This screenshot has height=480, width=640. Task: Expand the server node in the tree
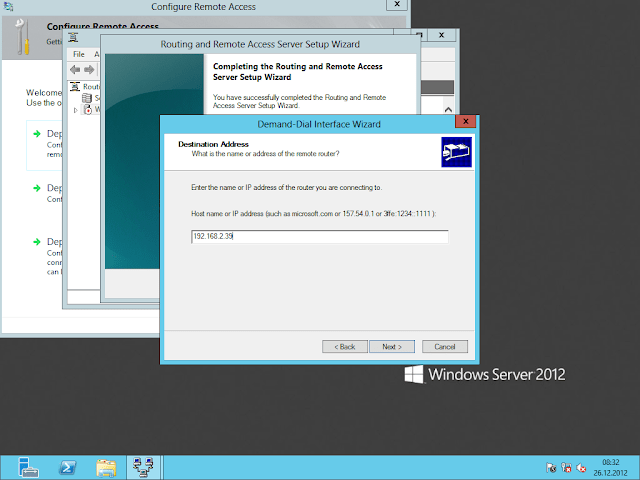[x=76, y=109]
